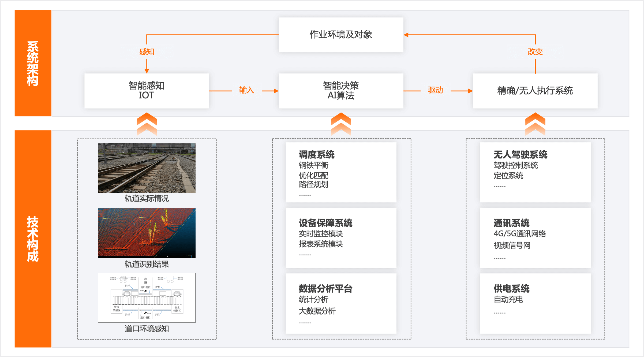Click the 优化匹配 item
The image size is (644, 357).
pyautogui.click(x=313, y=176)
